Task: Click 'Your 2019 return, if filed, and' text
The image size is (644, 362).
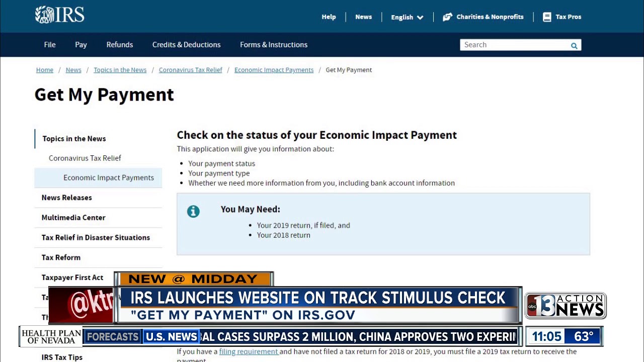Action: (303, 225)
